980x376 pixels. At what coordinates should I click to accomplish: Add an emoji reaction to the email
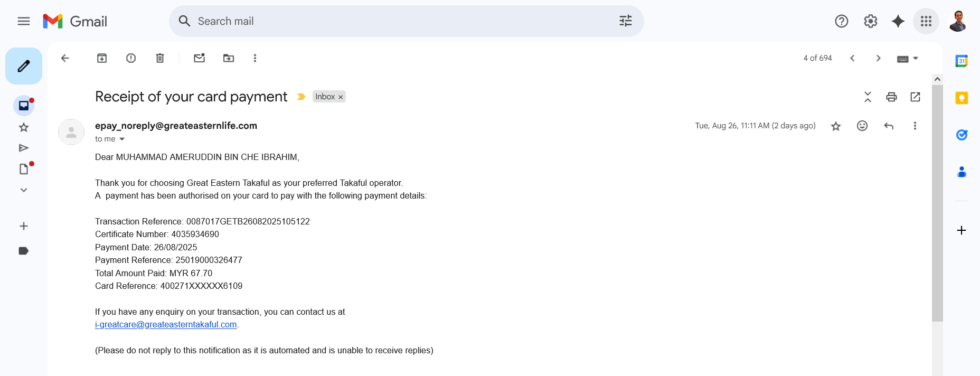[x=862, y=126]
